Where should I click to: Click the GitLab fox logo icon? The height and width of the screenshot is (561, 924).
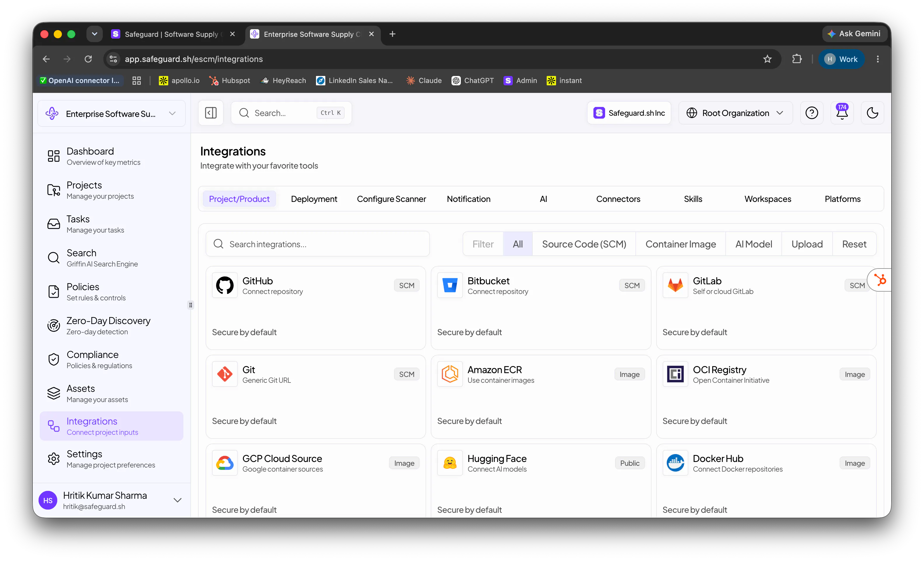click(675, 285)
